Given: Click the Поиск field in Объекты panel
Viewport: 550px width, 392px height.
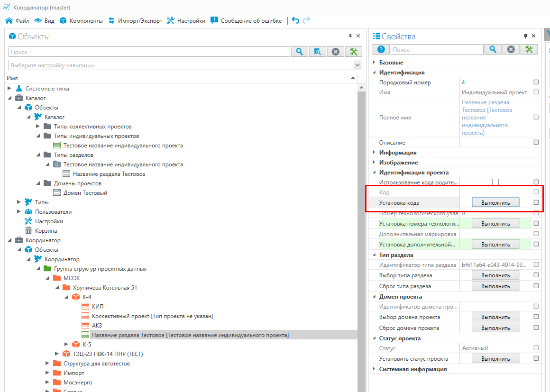Looking at the screenshot, I should [149, 52].
